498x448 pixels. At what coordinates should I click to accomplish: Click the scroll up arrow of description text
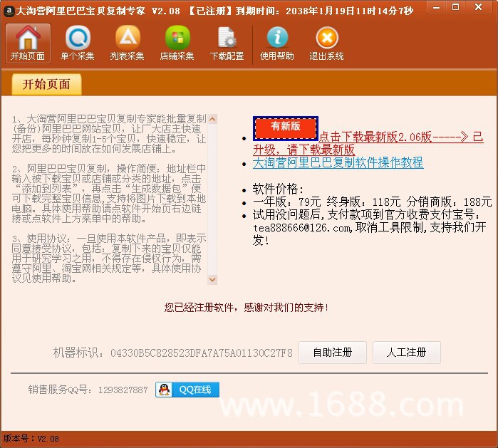tap(212, 119)
